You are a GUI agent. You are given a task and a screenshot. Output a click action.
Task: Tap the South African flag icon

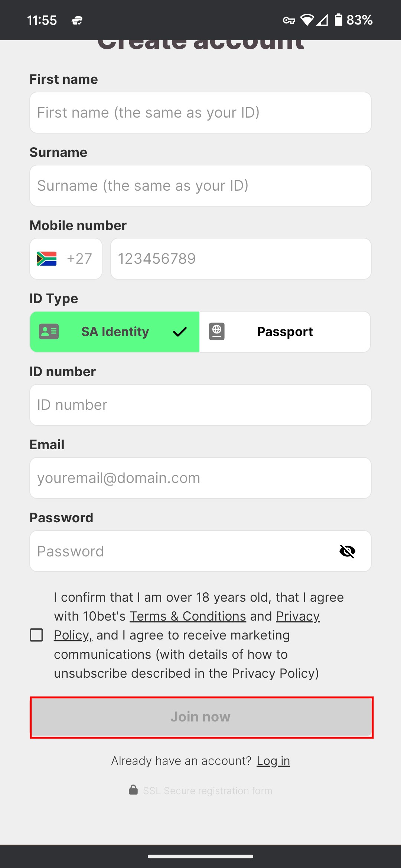(46, 259)
